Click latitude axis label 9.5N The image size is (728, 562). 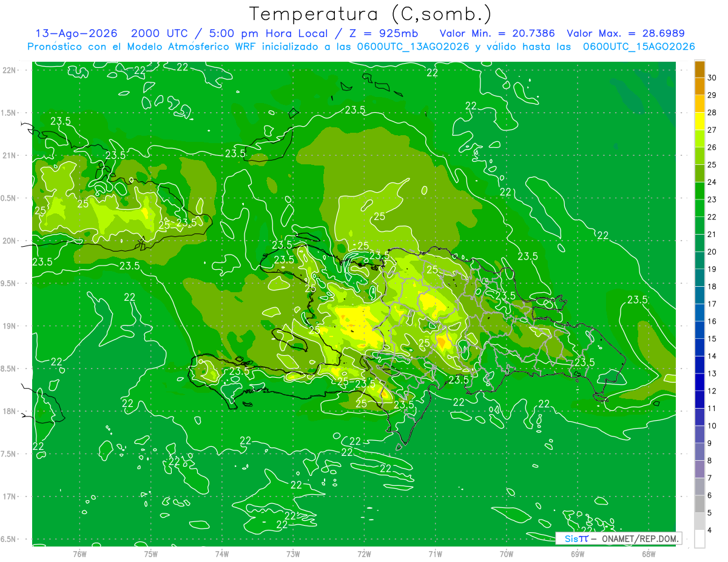[x=9, y=283]
